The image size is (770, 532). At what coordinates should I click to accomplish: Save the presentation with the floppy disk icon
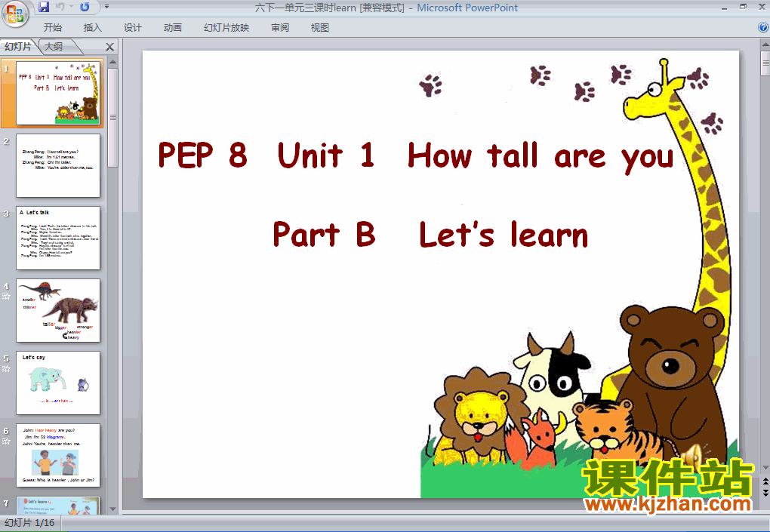(x=44, y=7)
